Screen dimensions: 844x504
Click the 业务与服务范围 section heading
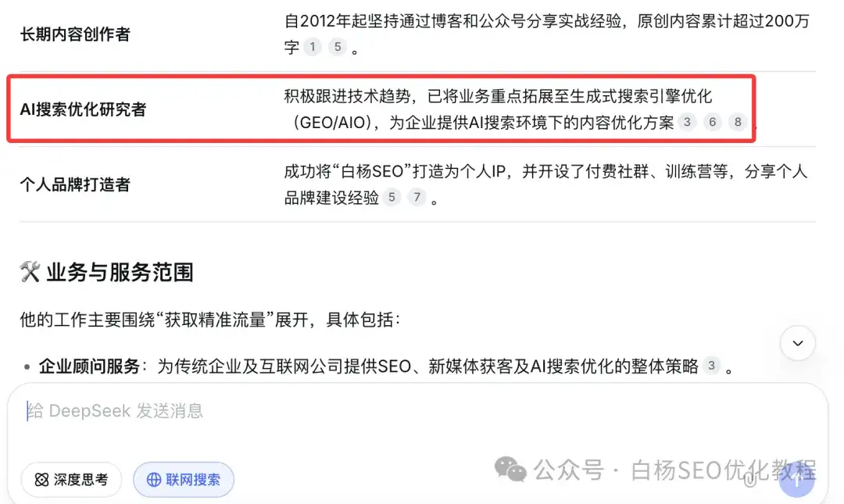coord(120,273)
